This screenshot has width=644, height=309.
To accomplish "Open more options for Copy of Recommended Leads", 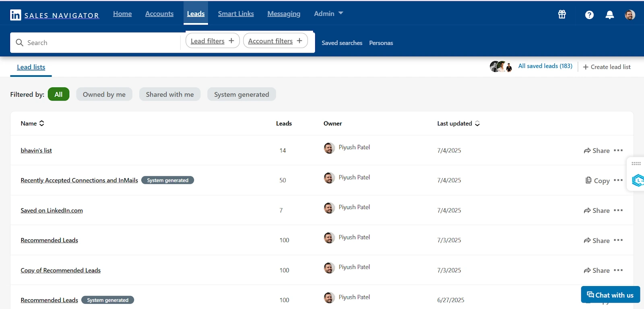I will 618,270.
